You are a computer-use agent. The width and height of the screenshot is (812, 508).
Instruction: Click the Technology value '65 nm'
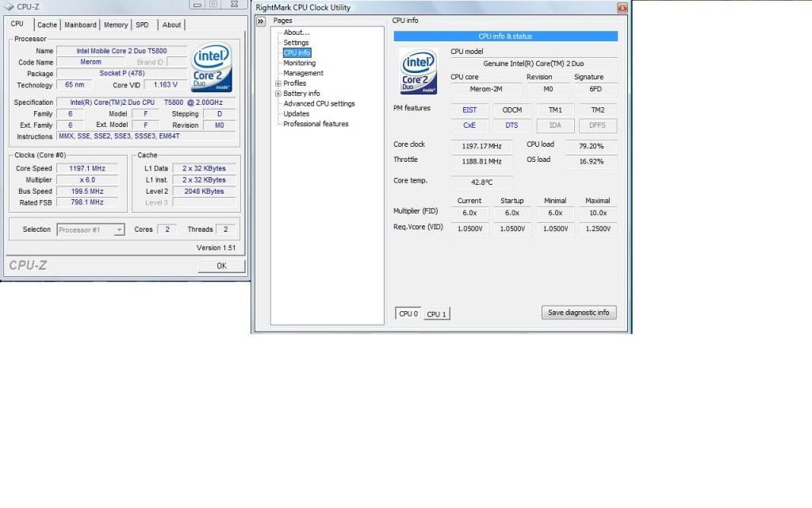tap(75, 85)
